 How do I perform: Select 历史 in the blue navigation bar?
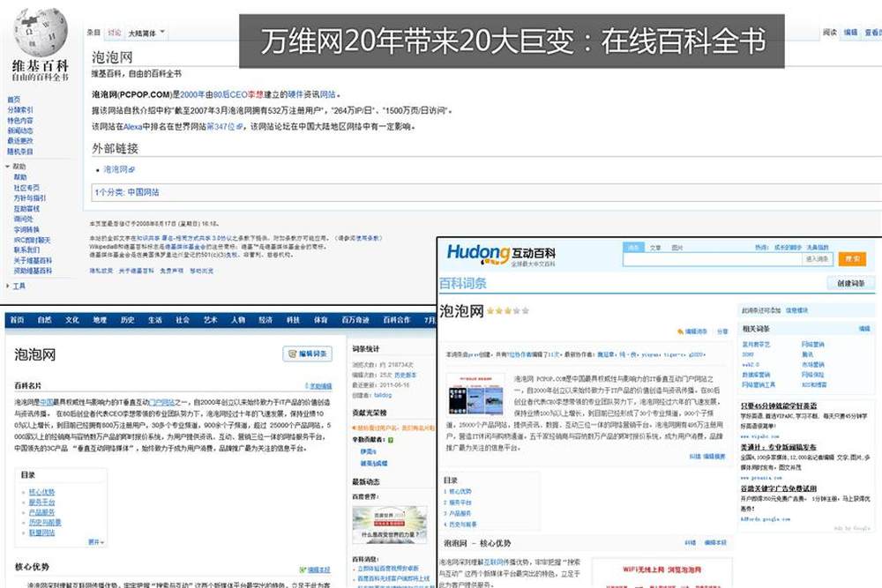128,320
